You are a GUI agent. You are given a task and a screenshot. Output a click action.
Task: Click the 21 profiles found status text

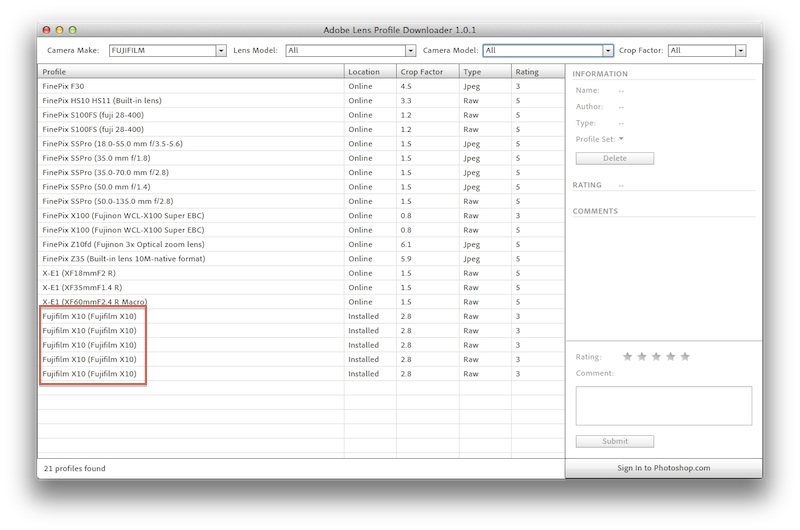[74, 468]
